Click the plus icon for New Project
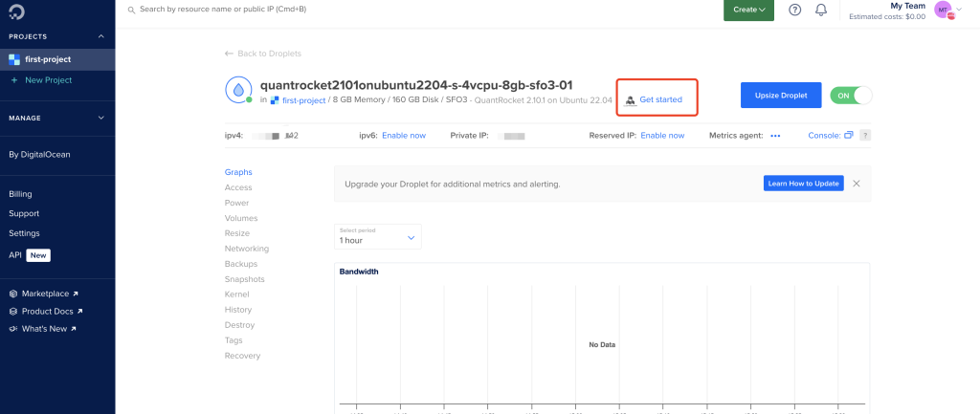 (x=13, y=80)
